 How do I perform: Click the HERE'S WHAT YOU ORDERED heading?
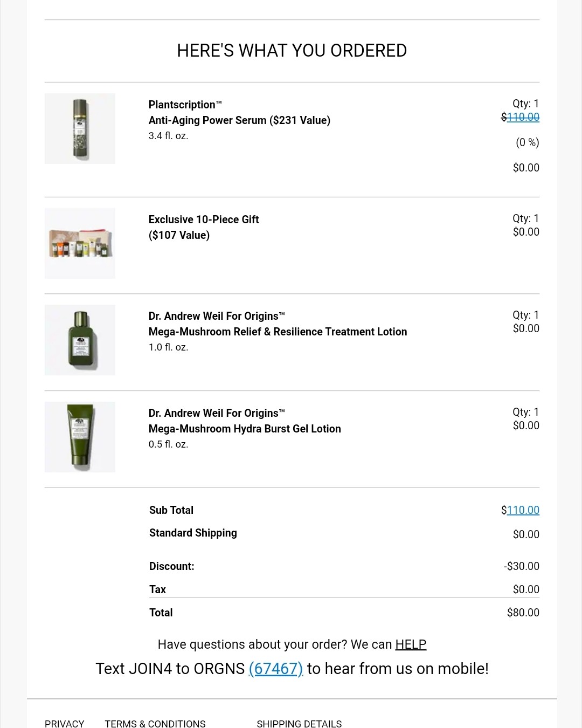(292, 51)
